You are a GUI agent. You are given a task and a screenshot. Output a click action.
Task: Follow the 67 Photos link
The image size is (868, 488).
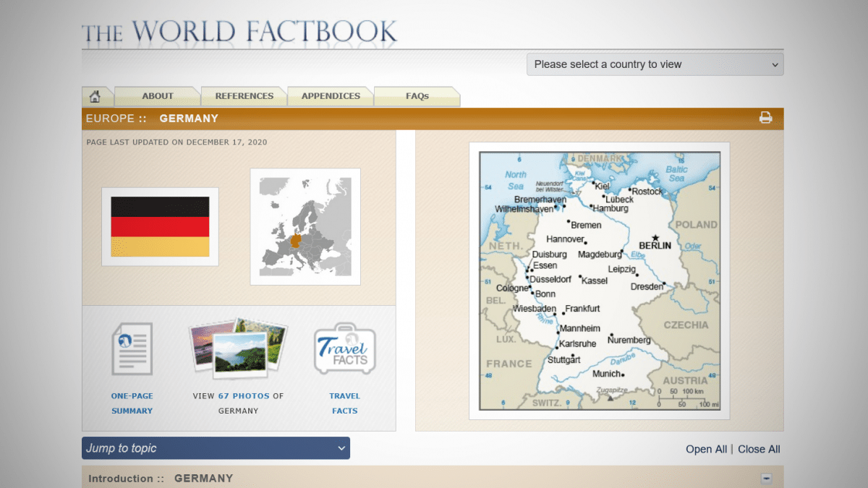point(244,396)
